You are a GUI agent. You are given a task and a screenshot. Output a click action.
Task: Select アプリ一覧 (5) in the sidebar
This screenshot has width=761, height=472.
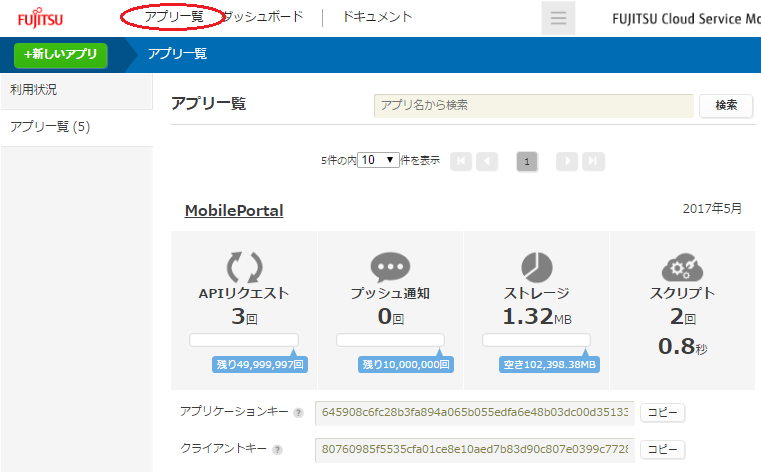77,127
